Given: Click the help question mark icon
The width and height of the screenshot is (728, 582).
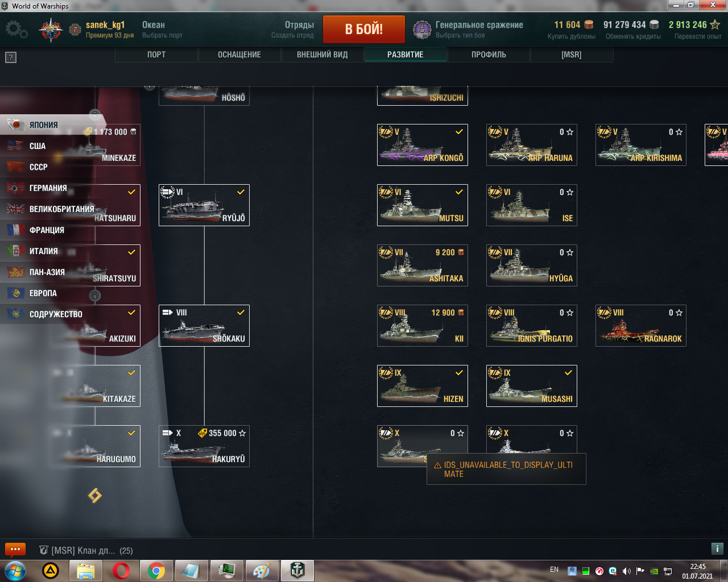Looking at the screenshot, I should (11, 57).
